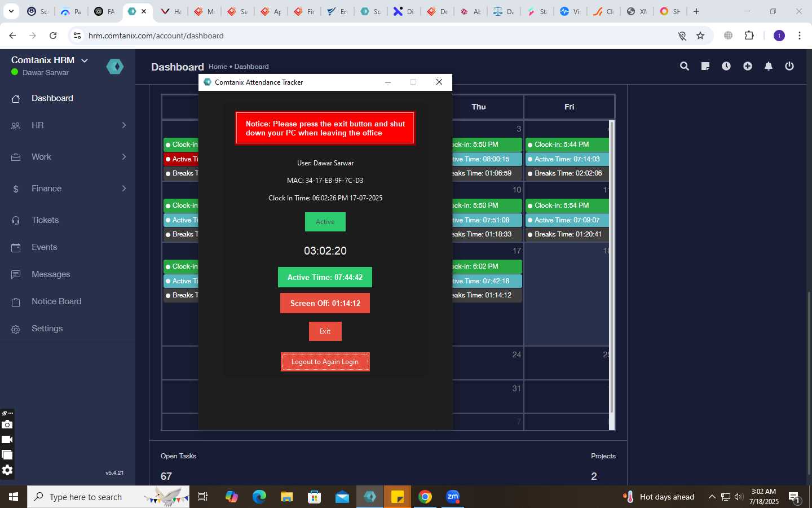Image resolution: width=812 pixels, height=508 pixels.
Task: Open the tab search dropdown in Chrome
Action: click(11, 11)
